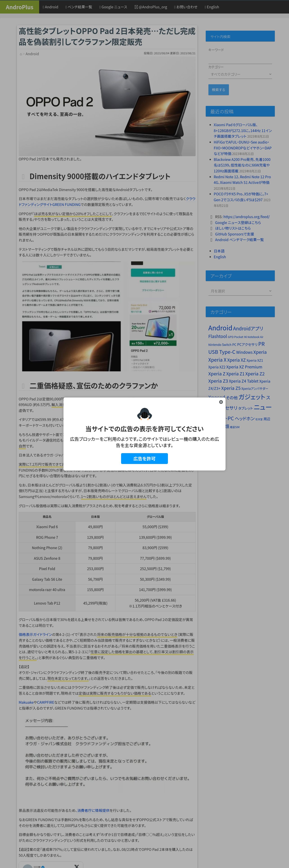Open the RSS feed URL link
Image resolution: width=289 pixels, height=868 pixels.
pyautogui.click(x=246, y=217)
